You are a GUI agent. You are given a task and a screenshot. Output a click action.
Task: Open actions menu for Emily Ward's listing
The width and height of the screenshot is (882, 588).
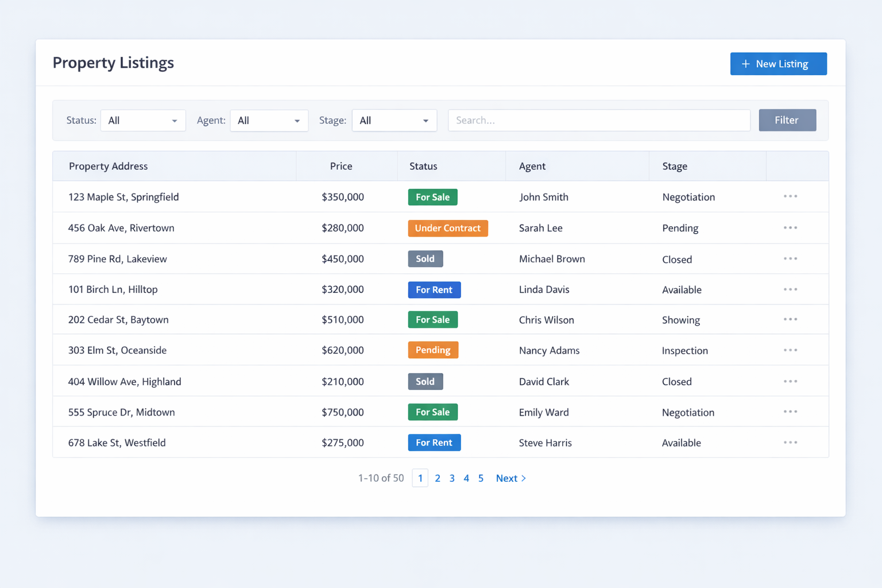click(790, 412)
